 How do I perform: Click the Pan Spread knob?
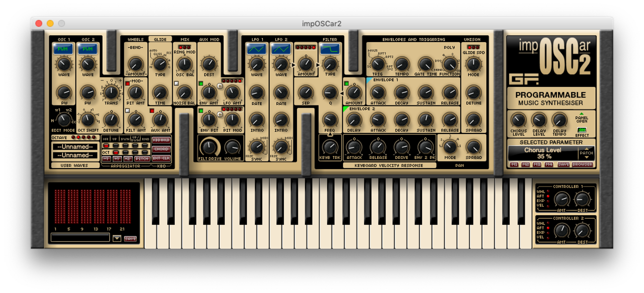pos(473,146)
